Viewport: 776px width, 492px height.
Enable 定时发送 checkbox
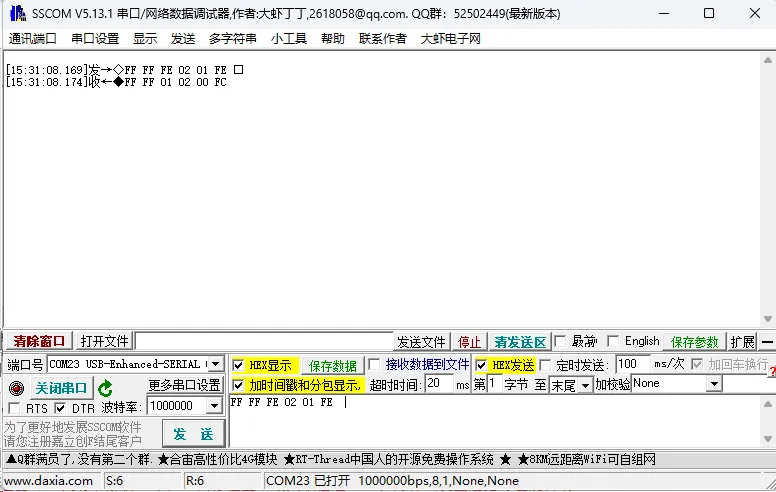pyautogui.click(x=545, y=365)
